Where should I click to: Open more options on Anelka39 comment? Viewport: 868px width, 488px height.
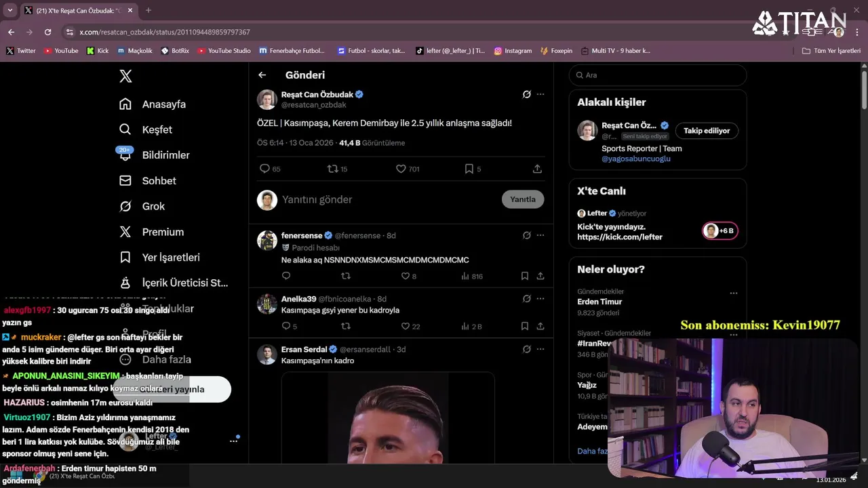[x=540, y=299]
